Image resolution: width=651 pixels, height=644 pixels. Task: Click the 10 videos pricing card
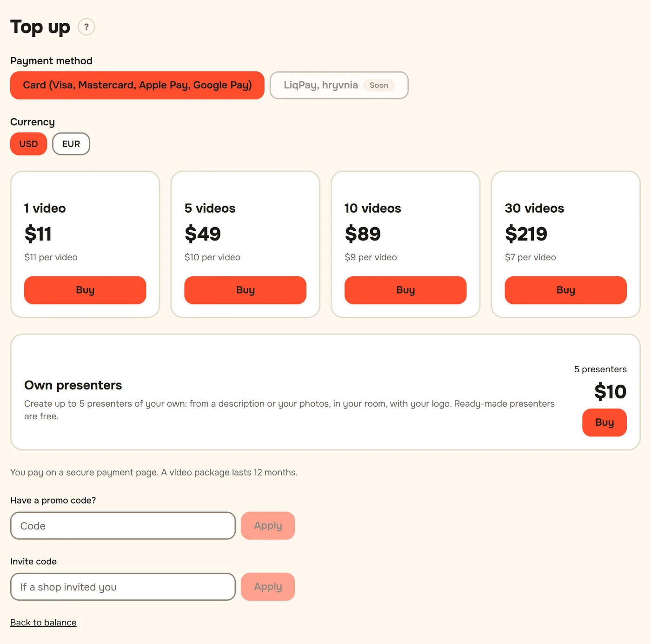click(x=405, y=244)
